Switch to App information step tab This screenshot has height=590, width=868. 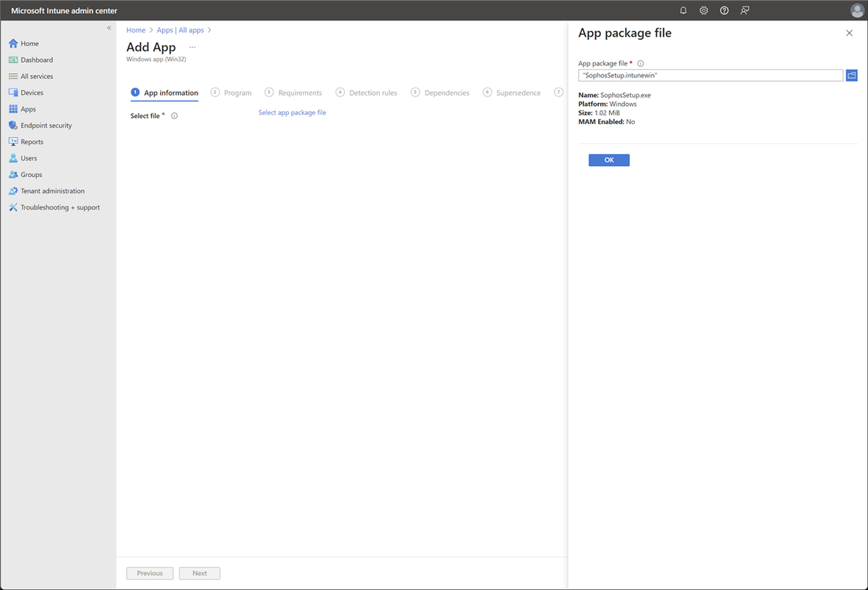pos(164,92)
